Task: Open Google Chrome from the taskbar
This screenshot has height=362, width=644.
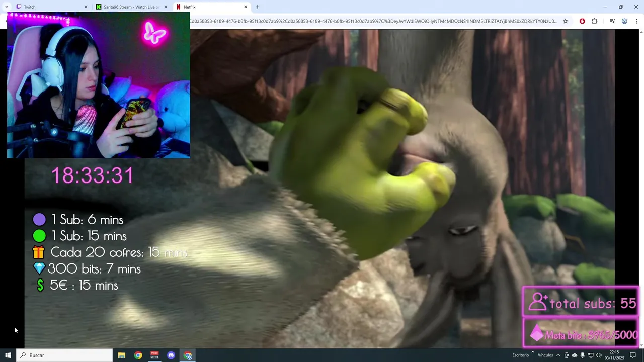Action: point(138,355)
